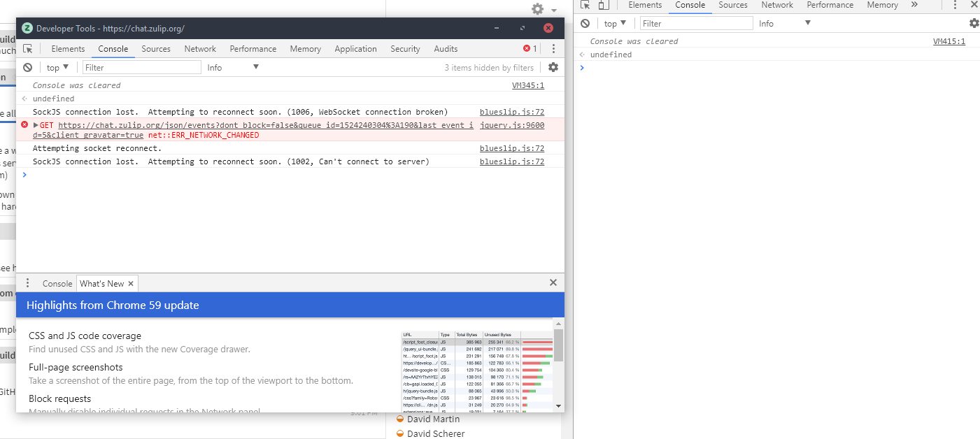
Task: Open top context dropdown in docked DevTools
Action: point(616,23)
